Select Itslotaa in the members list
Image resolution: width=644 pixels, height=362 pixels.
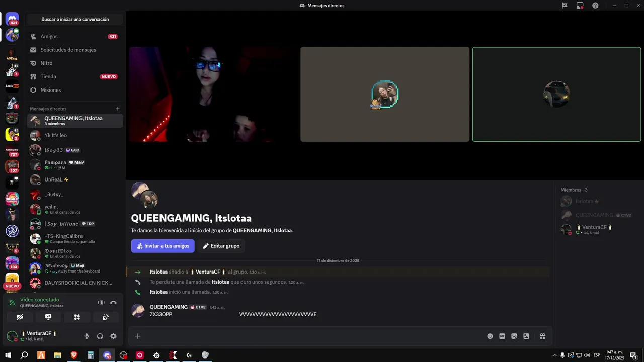coord(599,201)
